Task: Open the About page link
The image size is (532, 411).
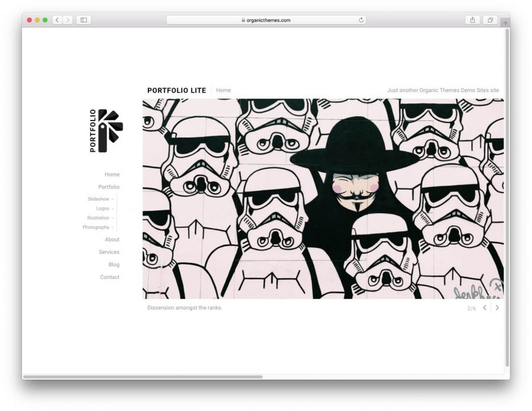Action: [x=112, y=240]
